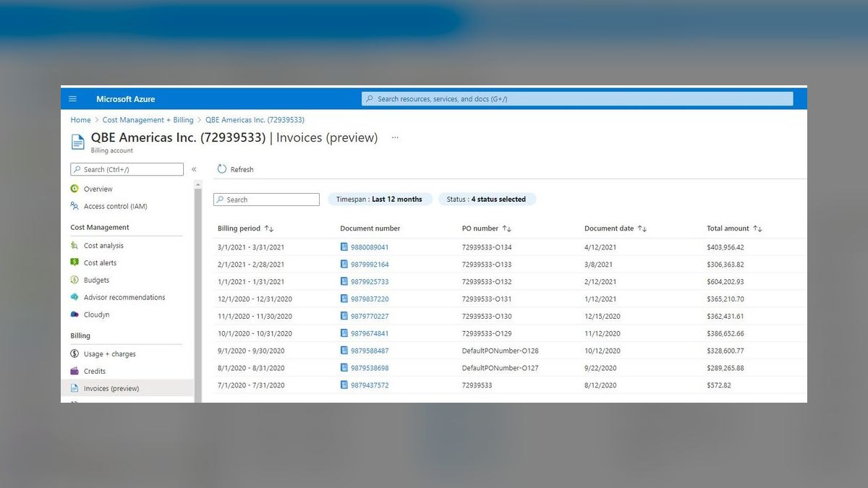
Task: Click the sidebar vertical scrollbar
Action: click(198, 291)
